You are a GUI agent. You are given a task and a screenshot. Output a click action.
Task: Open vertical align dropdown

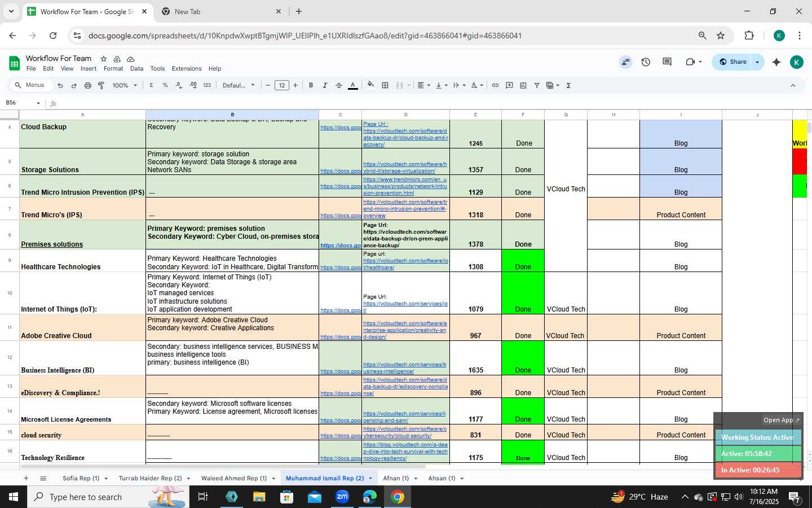[x=442, y=85]
